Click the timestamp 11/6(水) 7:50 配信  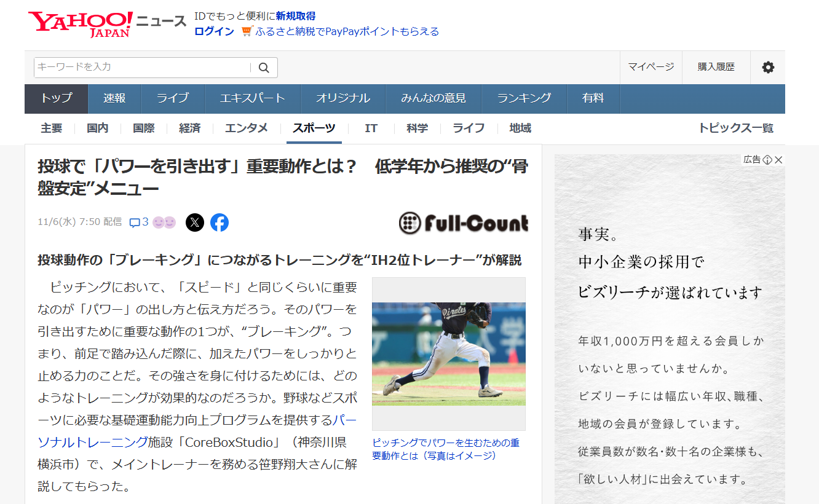[x=80, y=222]
